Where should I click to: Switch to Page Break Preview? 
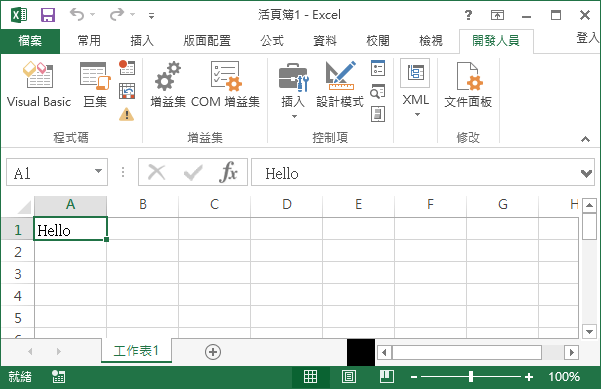click(x=386, y=377)
